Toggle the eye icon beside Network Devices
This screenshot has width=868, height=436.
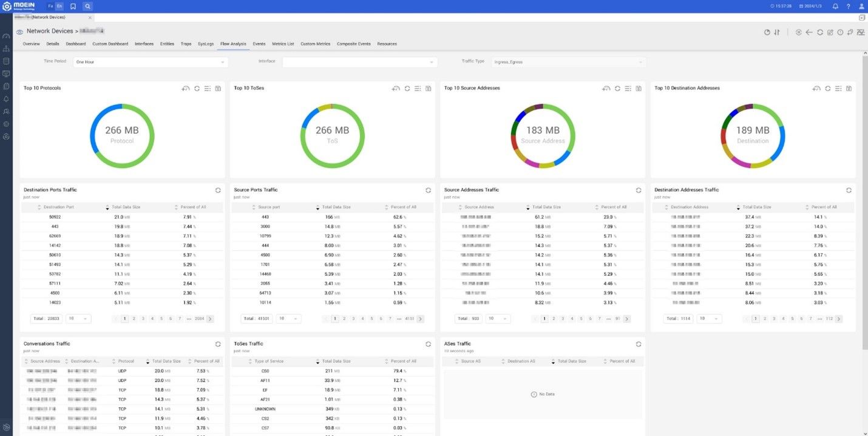[20, 32]
